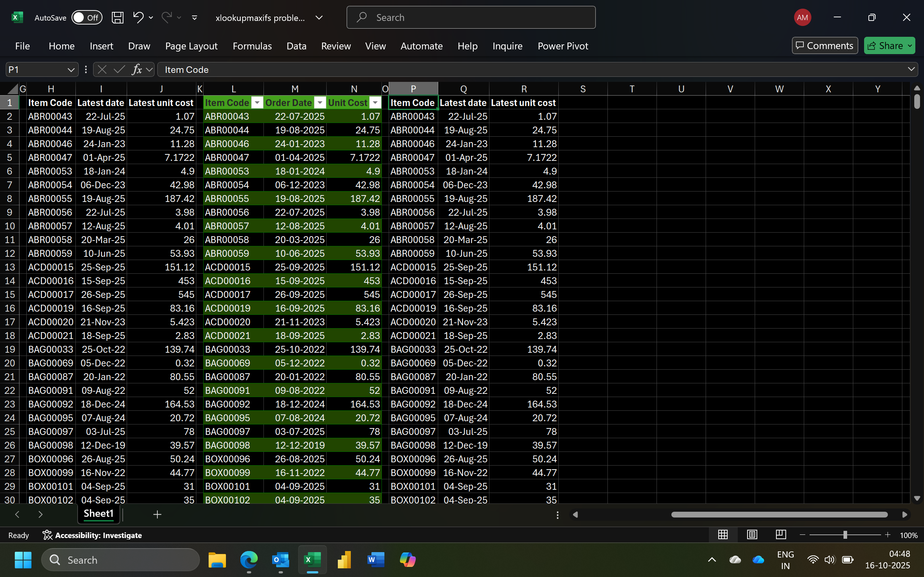Expand the formula bar chevron

tap(911, 69)
